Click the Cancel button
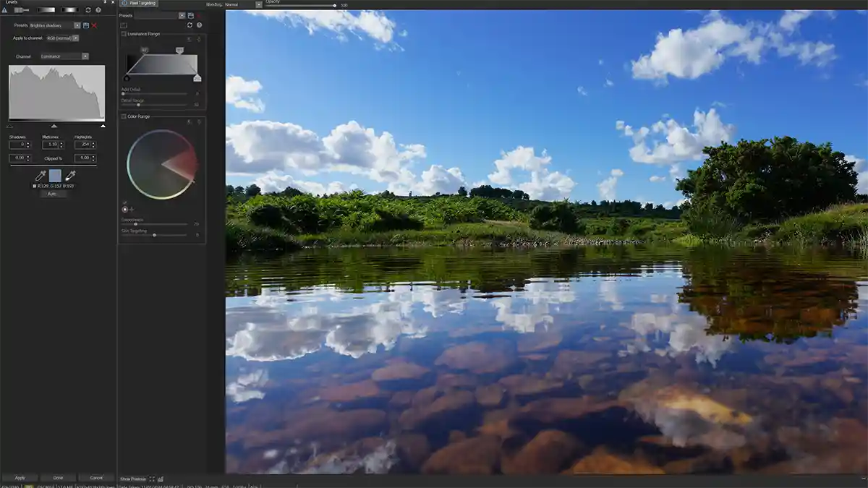The height and width of the screenshot is (488, 868). (x=96, y=478)
